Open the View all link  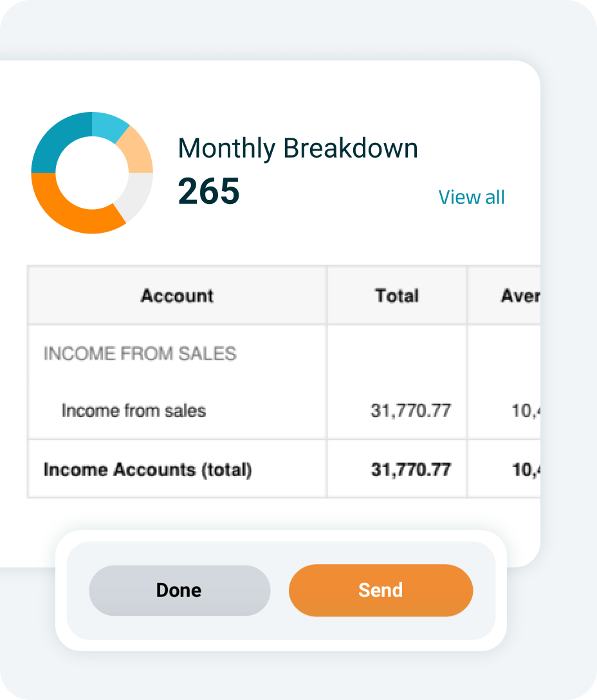click(471, 197)
